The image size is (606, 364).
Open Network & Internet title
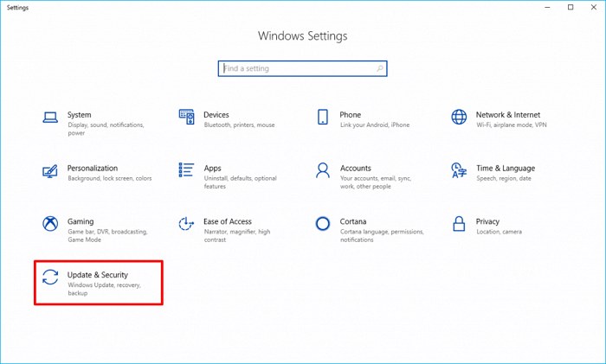click(508, 115)
